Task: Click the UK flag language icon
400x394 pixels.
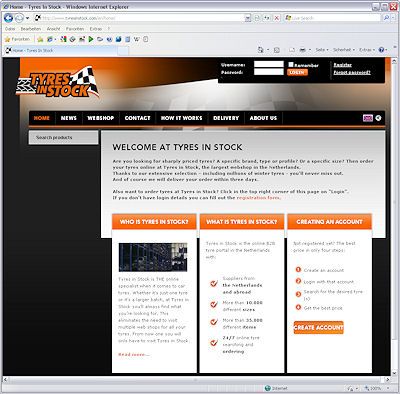Action: point(368,118)
